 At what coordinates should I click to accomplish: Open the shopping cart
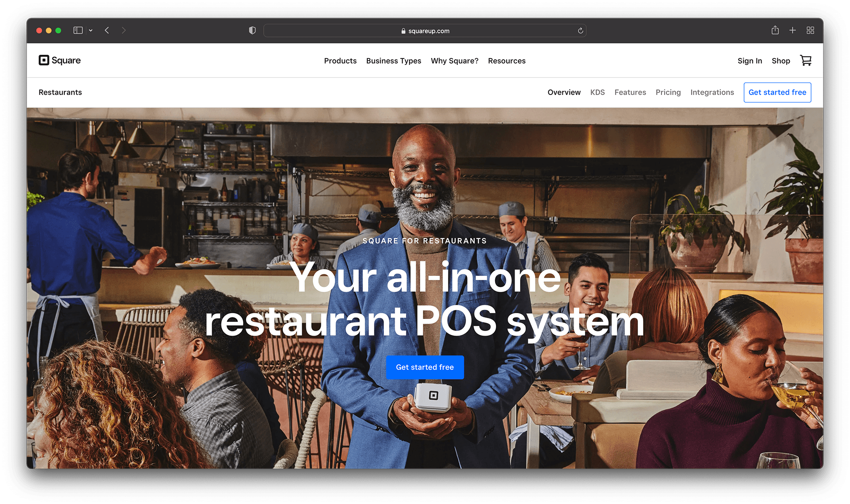[806, 60]
